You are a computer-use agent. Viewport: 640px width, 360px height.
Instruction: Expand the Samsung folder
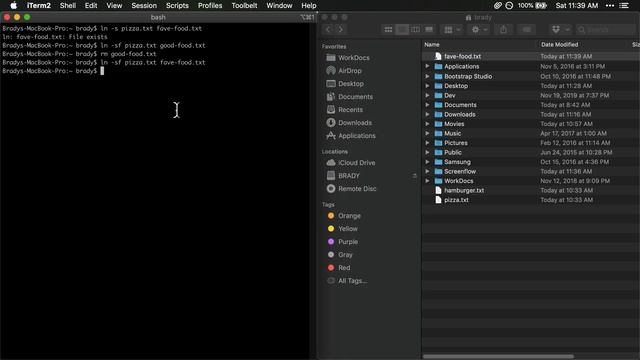427,162
